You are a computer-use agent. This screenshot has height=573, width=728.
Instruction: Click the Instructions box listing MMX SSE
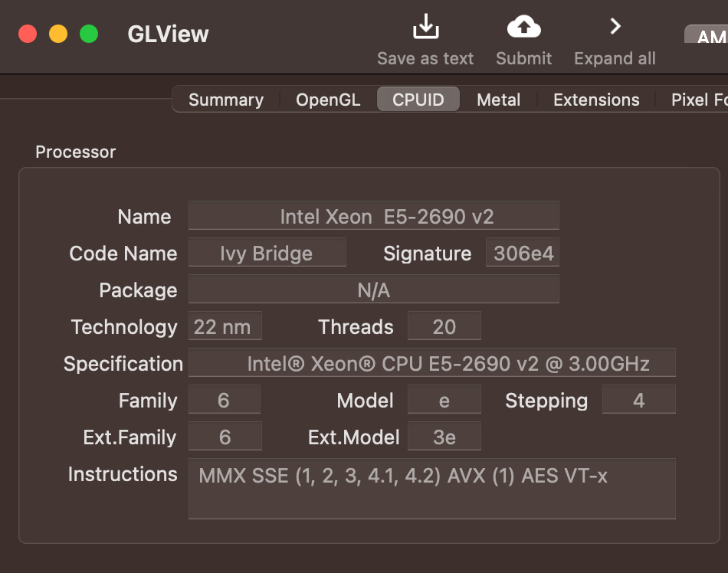coord(431,489)
